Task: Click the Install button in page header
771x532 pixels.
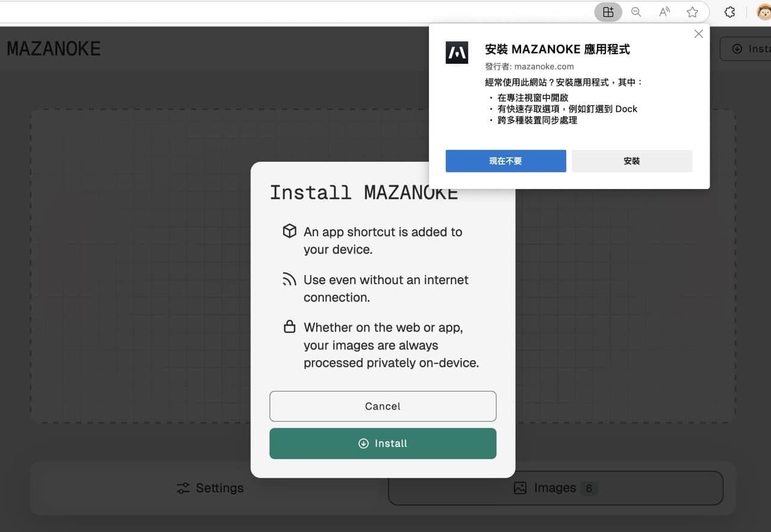Action: (x=746, y=49)
